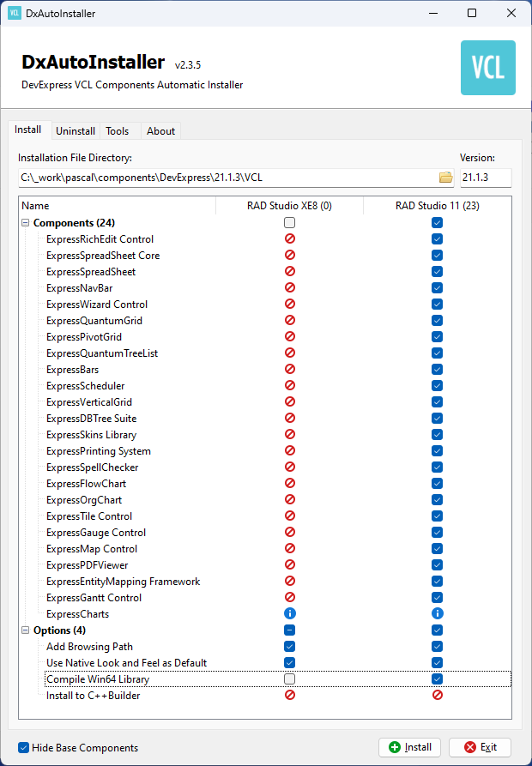Screen dimensions: 532x766
Task: Check the Components checkbox under RAD Studio XE8
Action: pyautogui.click(x=290, y=223)
